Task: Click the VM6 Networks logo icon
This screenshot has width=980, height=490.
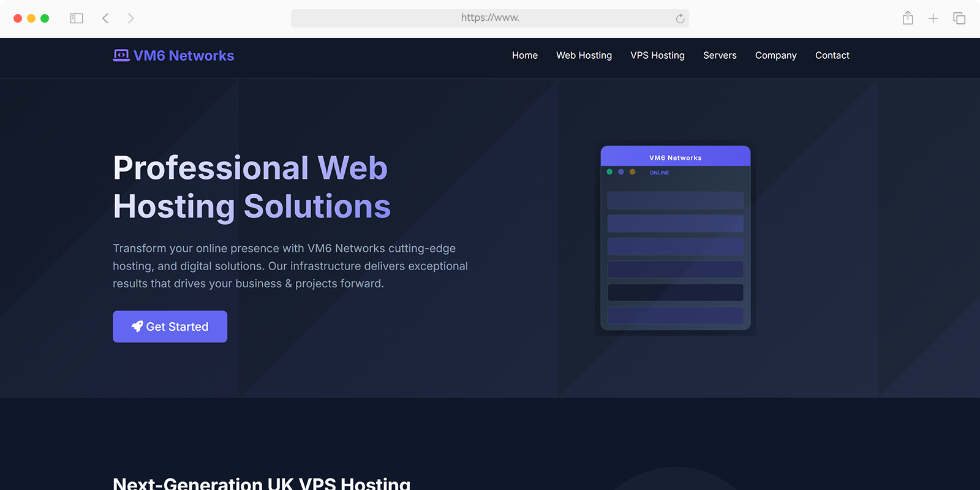Action: (x=121, y=56)
